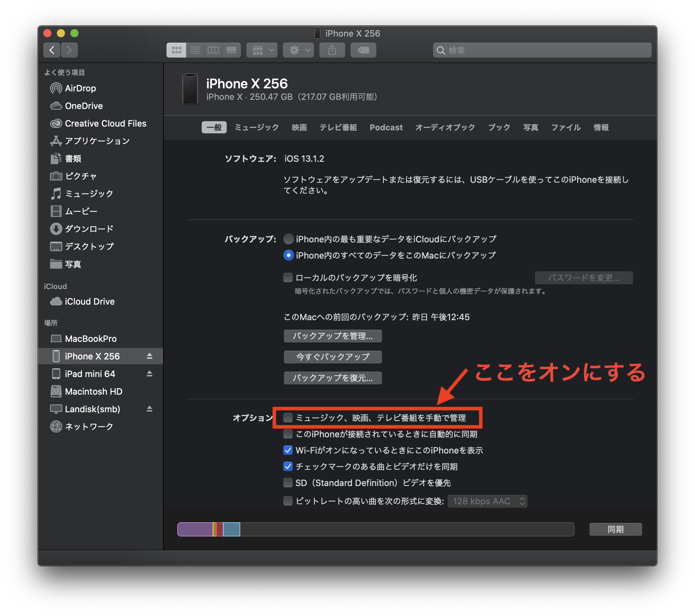Screen dimensions: 695x616
Task: Click the 今すぐバックアップ button
Action: tap(333, 357)
